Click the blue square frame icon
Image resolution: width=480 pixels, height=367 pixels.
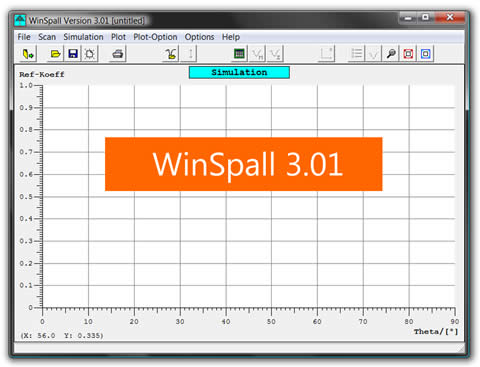point(425,54)
